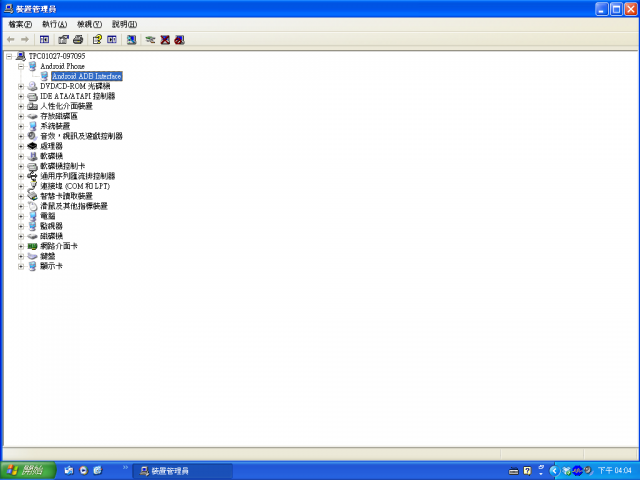Select the 軟碟機控制卡 label
This screenshot has width=640, height=480.
[62, 166]
